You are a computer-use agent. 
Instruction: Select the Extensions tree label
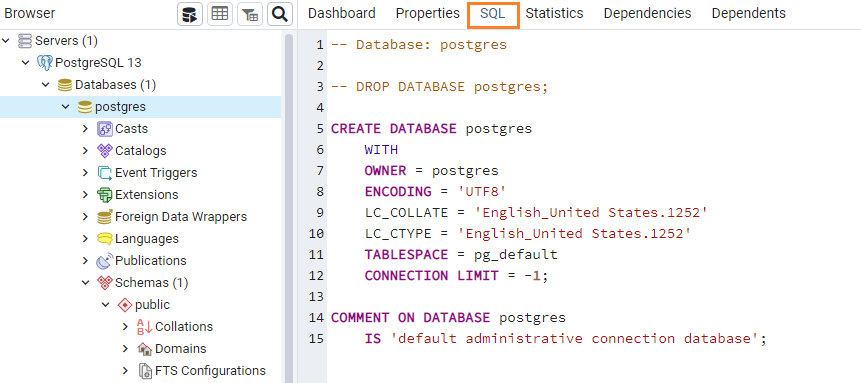pos(147,195)
